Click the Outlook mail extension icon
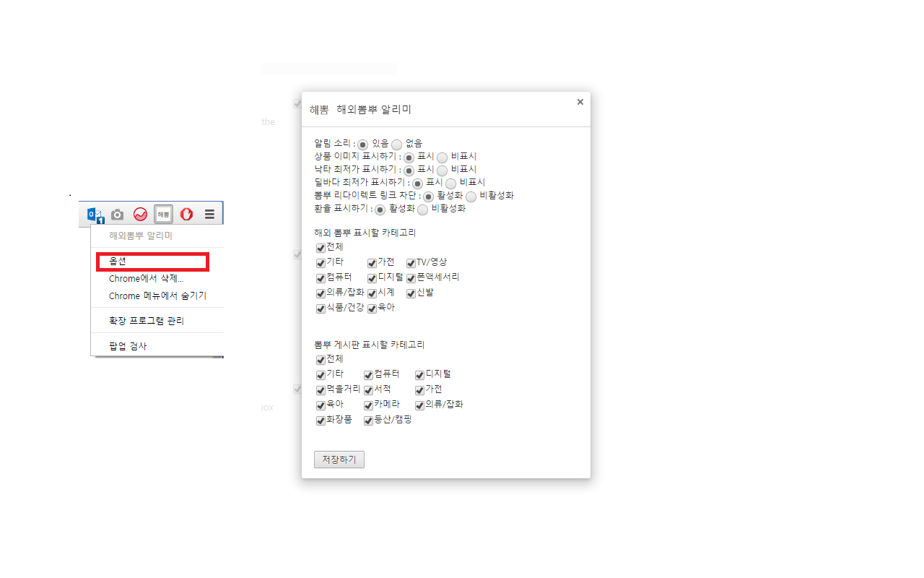The height and width of the screenshot is (578, 924). (95, 215)
